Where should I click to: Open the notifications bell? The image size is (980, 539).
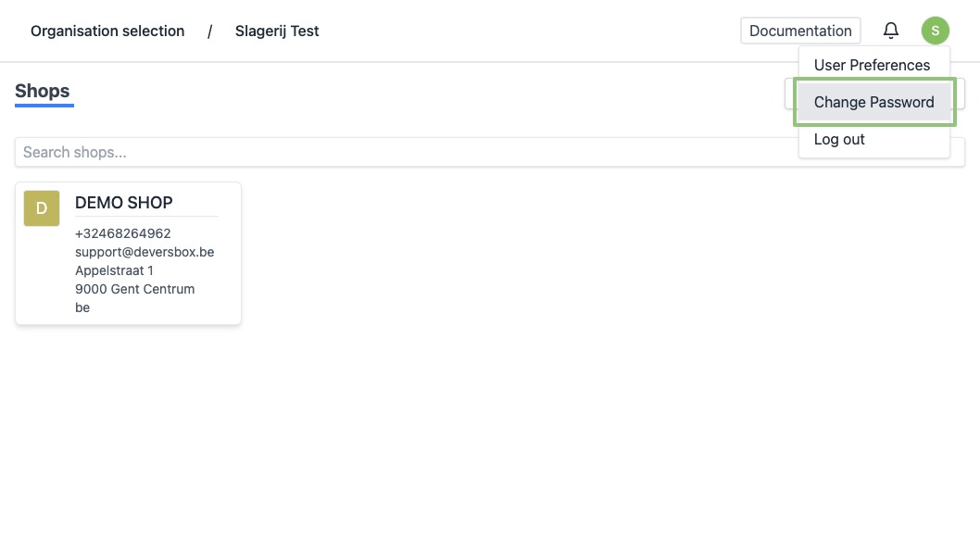tap(891, 31)
